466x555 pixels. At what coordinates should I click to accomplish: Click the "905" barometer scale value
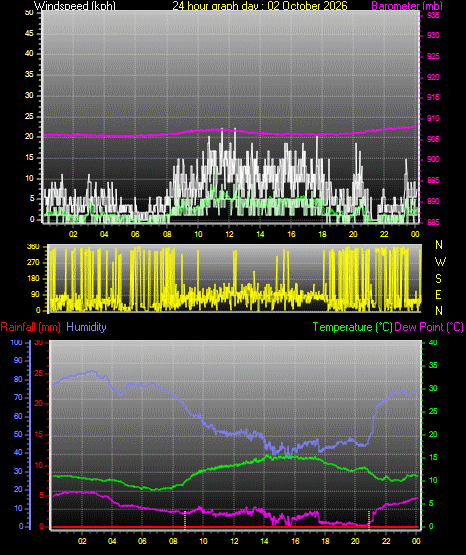pyautogui.click(x=433, y=139)
